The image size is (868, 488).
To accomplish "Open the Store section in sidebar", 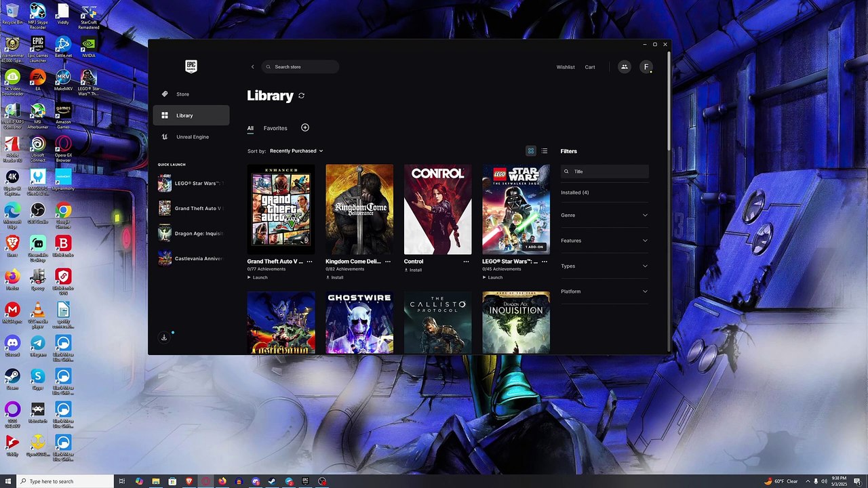I will click(x=191, y=94).
